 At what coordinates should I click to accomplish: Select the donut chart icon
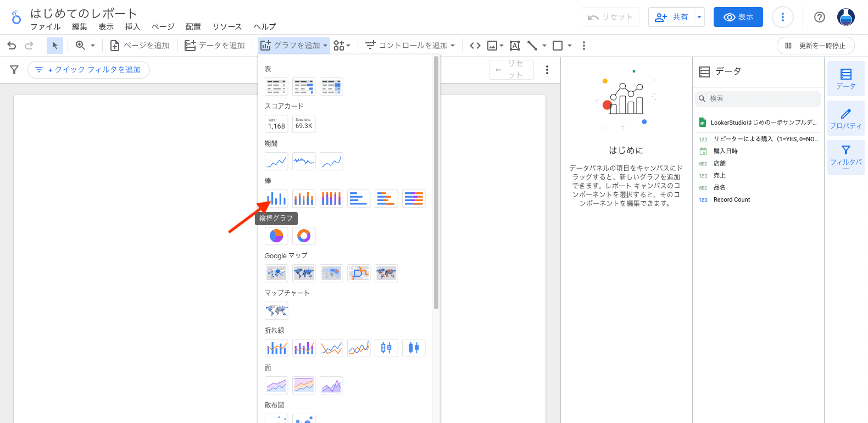(304, 236)
